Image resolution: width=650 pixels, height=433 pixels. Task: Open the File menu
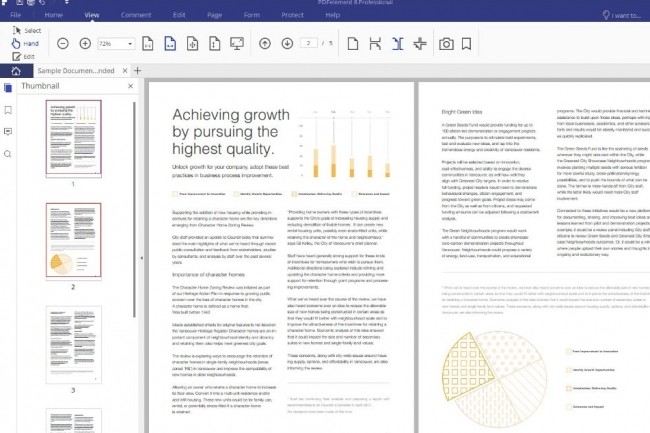pos(15,15)
